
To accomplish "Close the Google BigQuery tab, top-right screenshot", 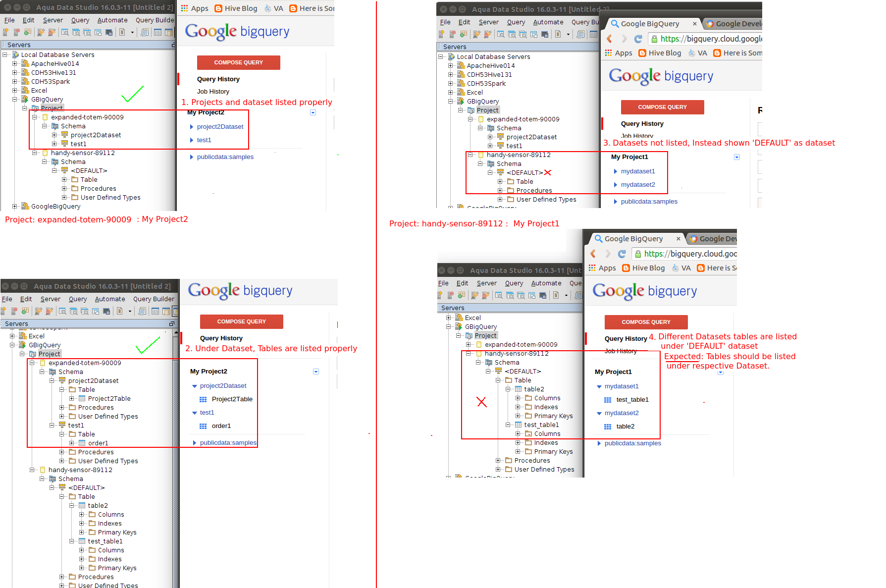I will [694, 23].
